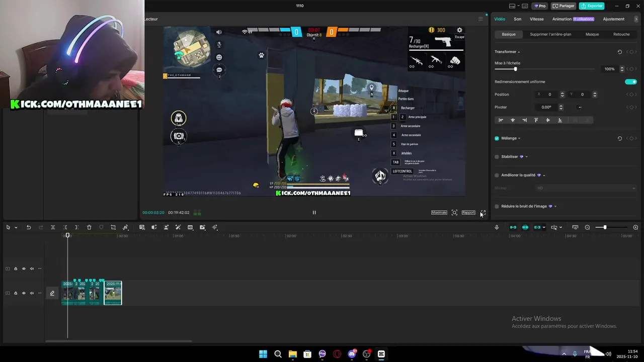Viewport: 644px width, 362px height.
Task: Toggle the main track magnet icon
Action: (513, 227)
